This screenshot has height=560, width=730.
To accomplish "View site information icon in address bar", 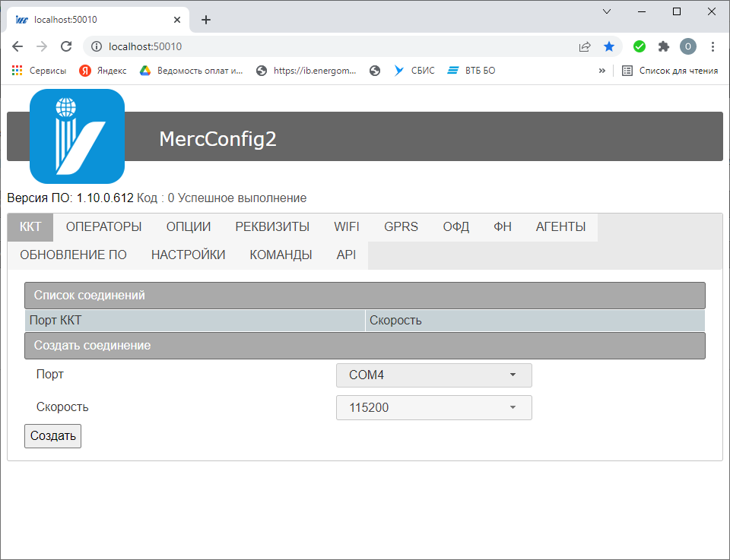I will [x=97, y=46].
